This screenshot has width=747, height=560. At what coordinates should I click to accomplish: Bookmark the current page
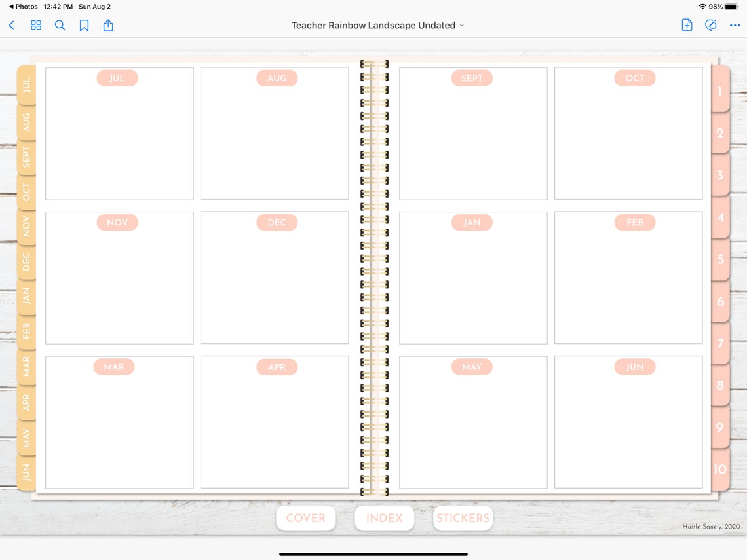84,26
